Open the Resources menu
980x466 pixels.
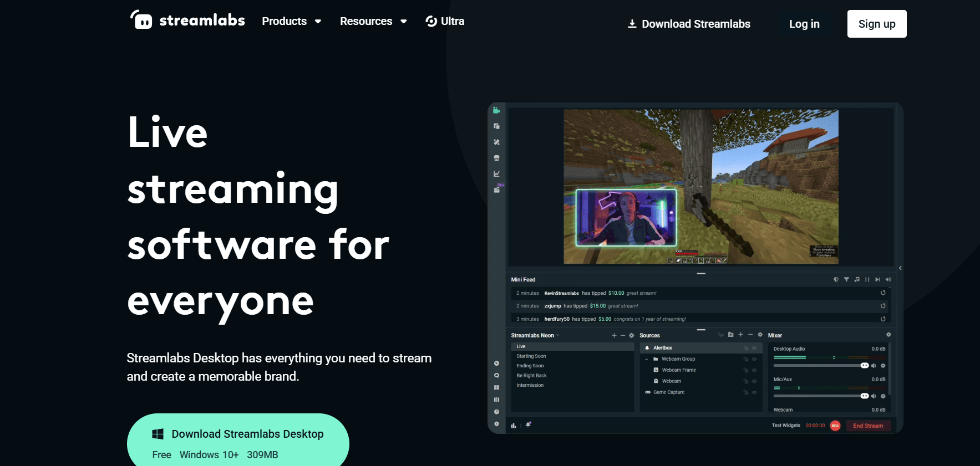pos(373,21)
